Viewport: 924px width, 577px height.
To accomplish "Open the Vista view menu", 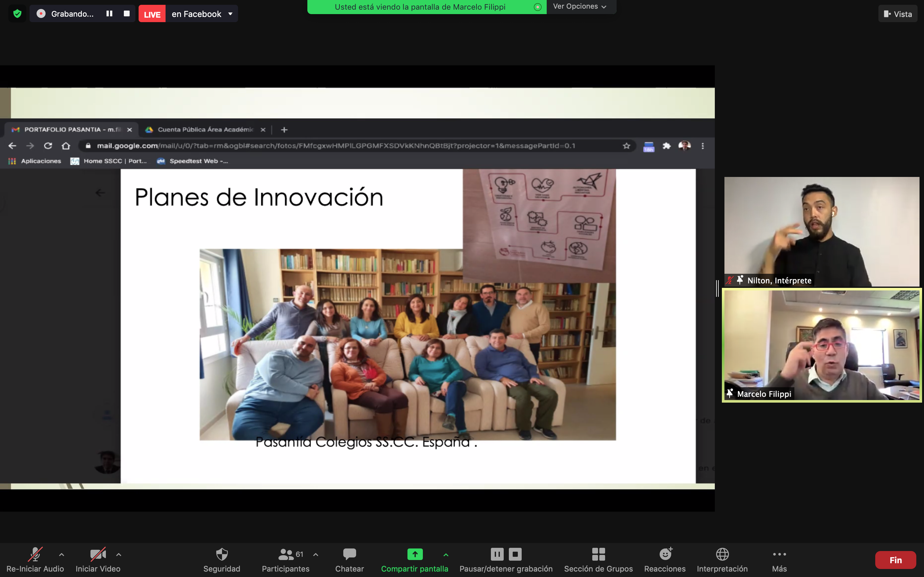I will [x=897, y=14].
